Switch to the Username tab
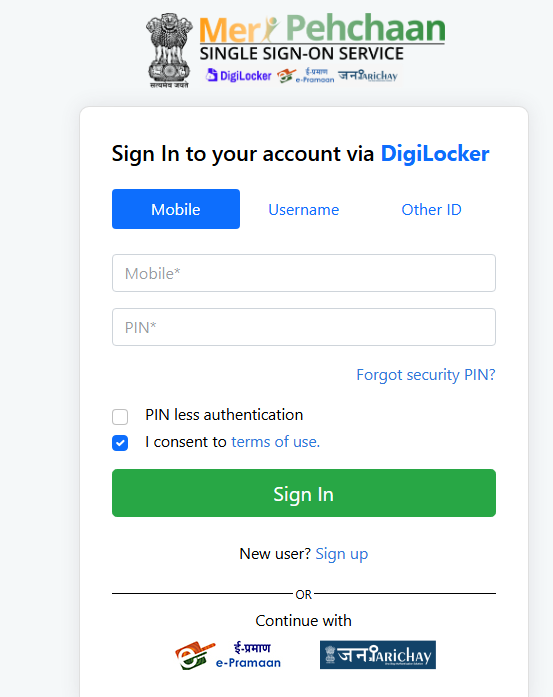The image size is (553, 697). 304,209
